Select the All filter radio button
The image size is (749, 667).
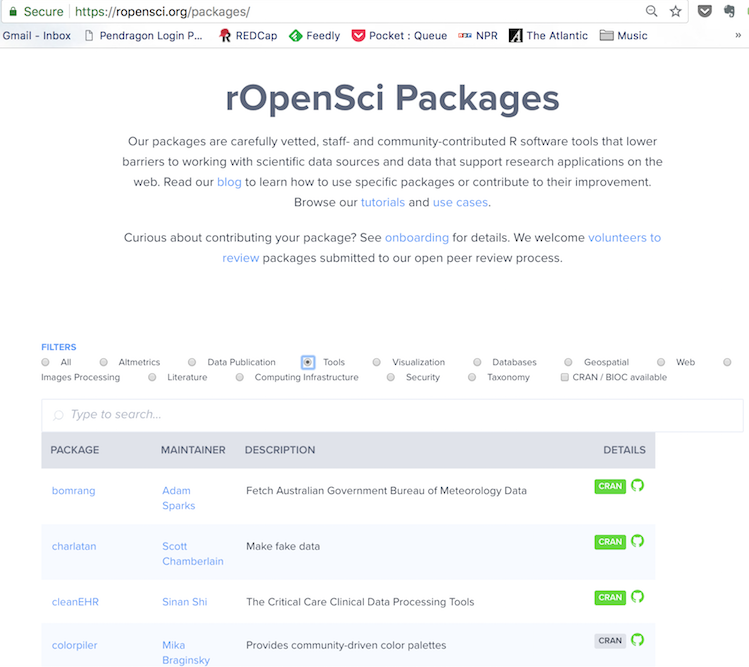(45, 362)
